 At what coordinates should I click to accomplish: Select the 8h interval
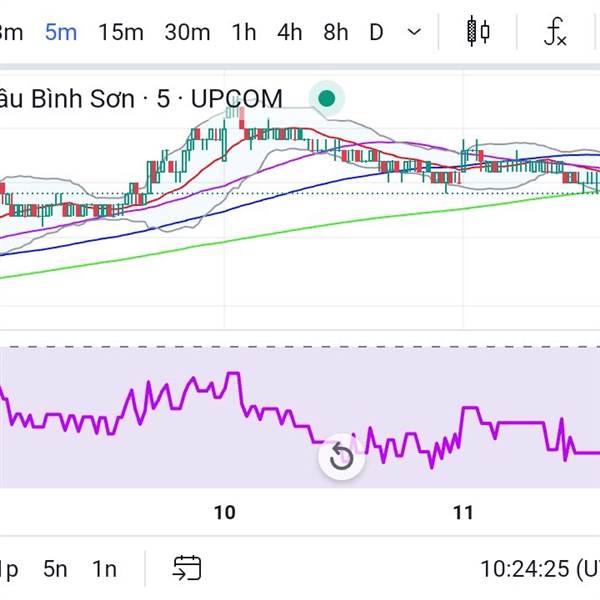(x=336, y=32)
